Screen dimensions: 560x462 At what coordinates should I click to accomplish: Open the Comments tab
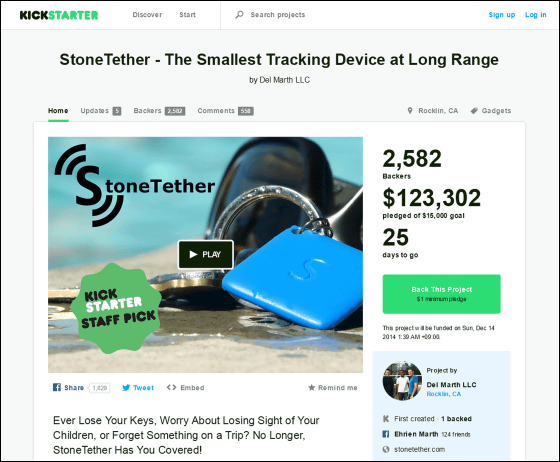point(225,111)
